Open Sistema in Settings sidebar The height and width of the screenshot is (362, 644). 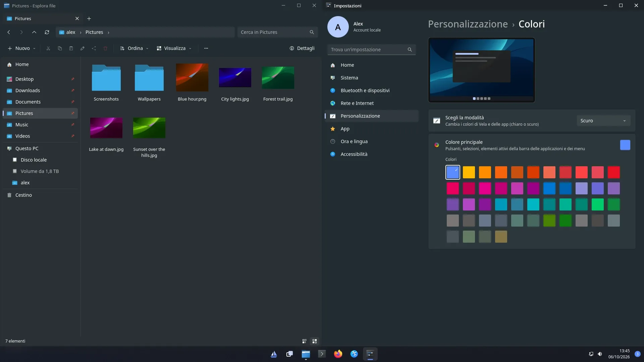[x=371, y=78]
